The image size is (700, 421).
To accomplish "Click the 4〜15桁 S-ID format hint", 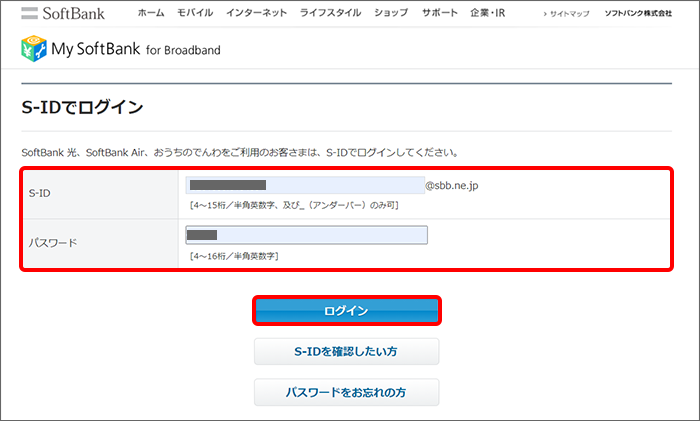I will (x=294, y=205).
